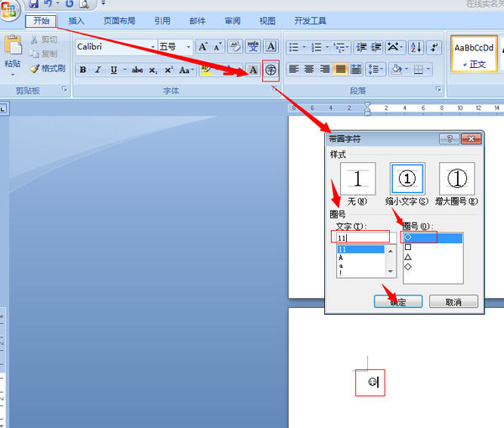Toggle bold formatting

click(x=82, y=70)
